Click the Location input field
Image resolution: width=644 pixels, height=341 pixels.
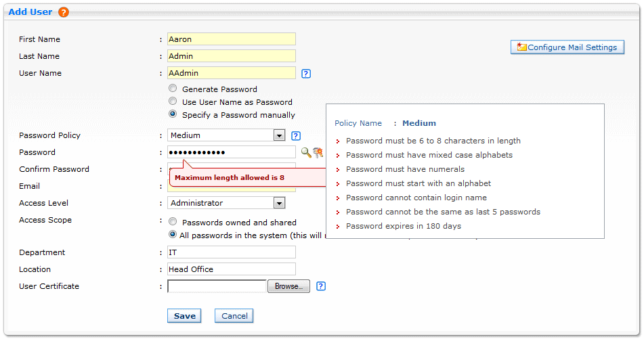(x=232, y=269)
